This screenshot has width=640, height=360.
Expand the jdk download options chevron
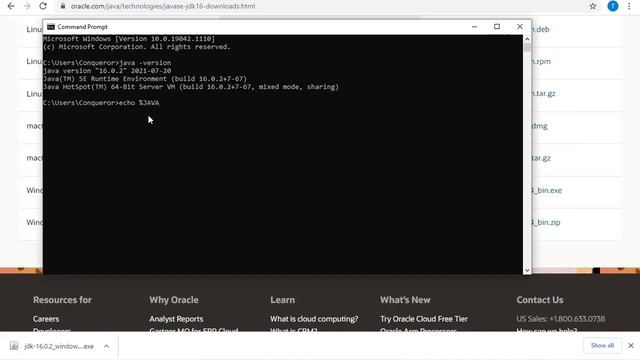[106, 346]
